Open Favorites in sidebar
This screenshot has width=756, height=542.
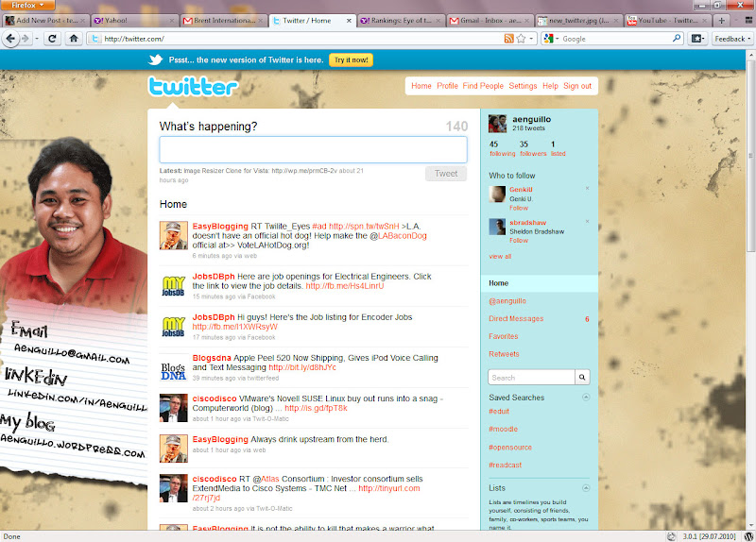coord(504,336)
